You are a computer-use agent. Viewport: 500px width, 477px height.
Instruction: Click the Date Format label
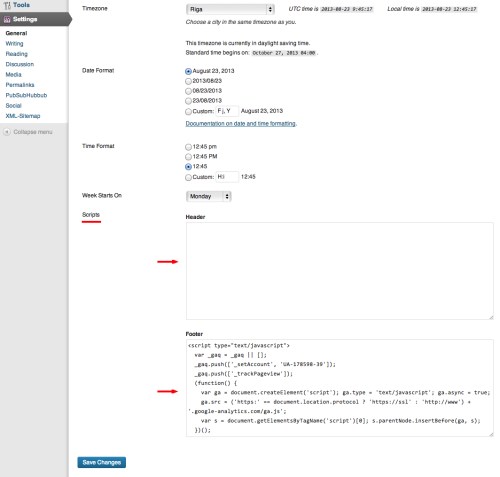coord(98,70)
